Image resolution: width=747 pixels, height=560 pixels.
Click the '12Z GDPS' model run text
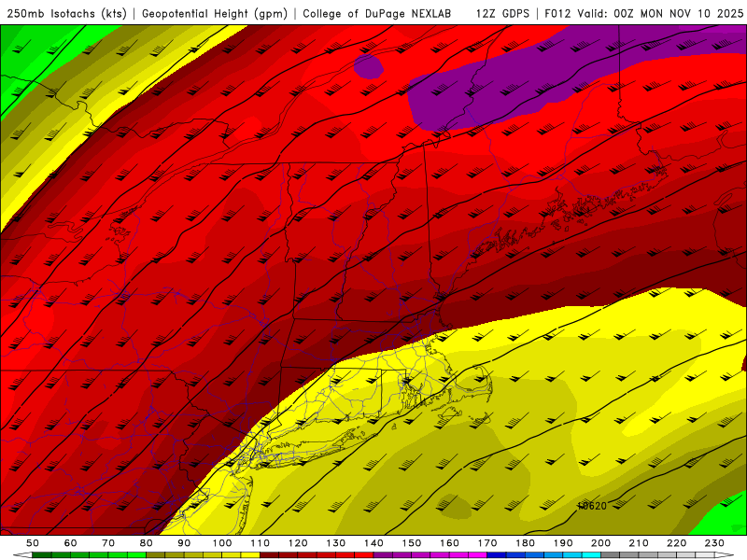click(x=502, y=14)
